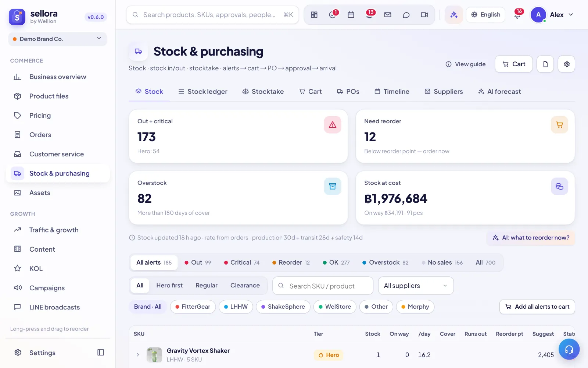The width and height of the screenshot is (588, 368).
Task: Expand the Gravity Vortex Shaker row
Action: 138,355
